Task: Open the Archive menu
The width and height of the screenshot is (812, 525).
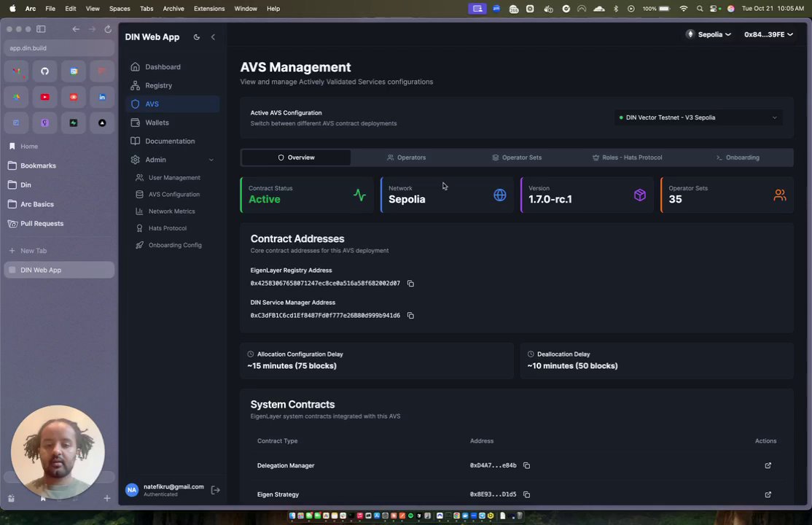Action: pos(173,9)
